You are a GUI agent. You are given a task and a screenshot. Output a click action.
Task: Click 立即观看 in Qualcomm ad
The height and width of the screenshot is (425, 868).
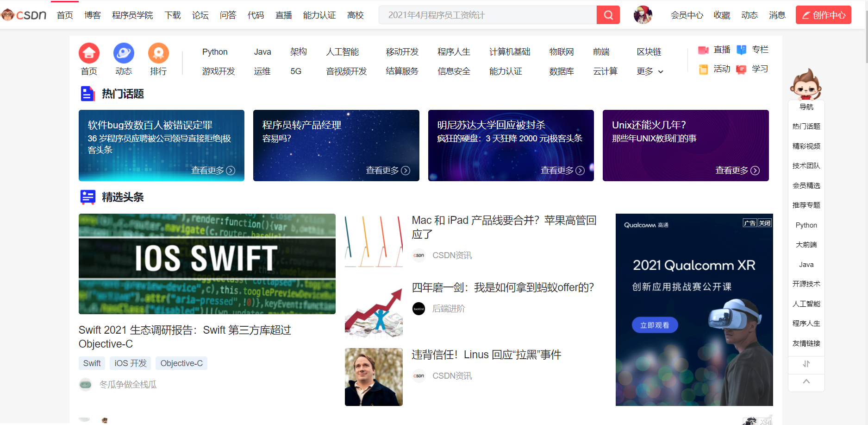coord(655,325)
